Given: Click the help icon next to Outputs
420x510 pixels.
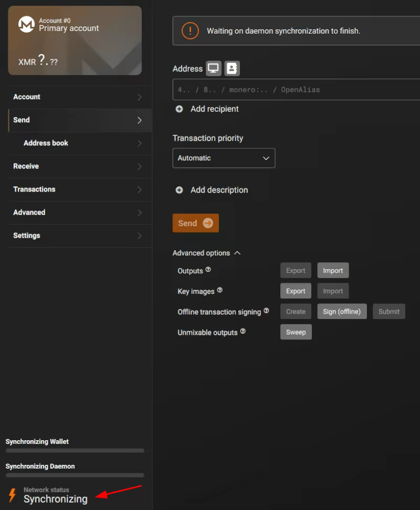Looking at the screenshot, I should 208,270.
